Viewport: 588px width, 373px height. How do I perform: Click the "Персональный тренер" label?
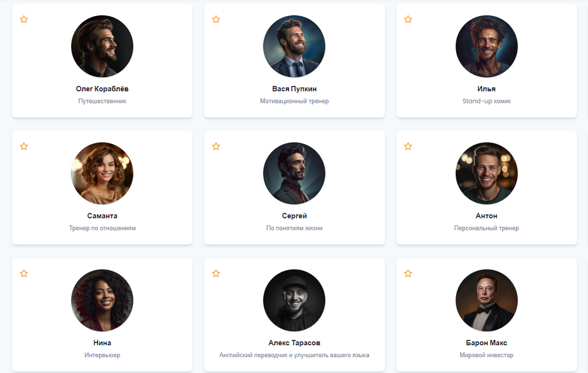(x=486, y=228)
